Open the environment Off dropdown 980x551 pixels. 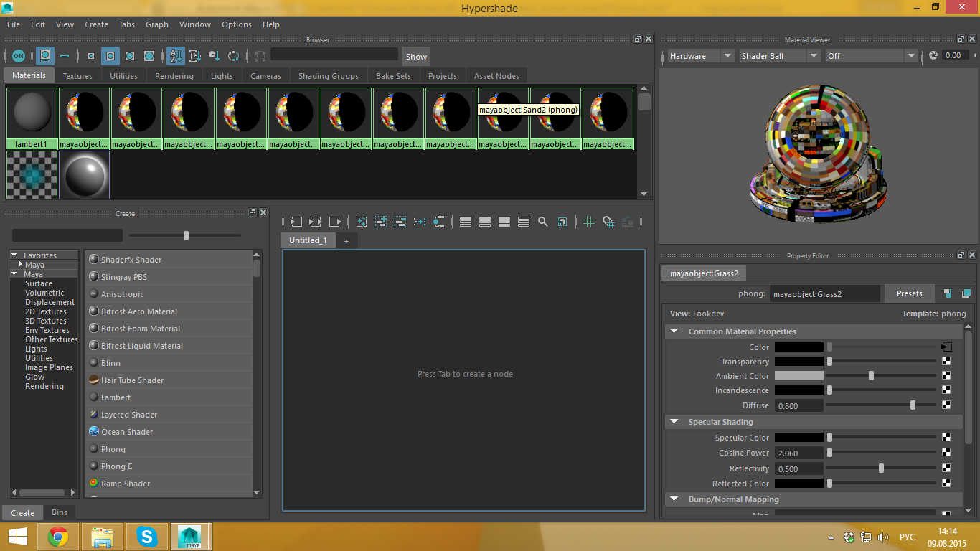tap(872, 56)
